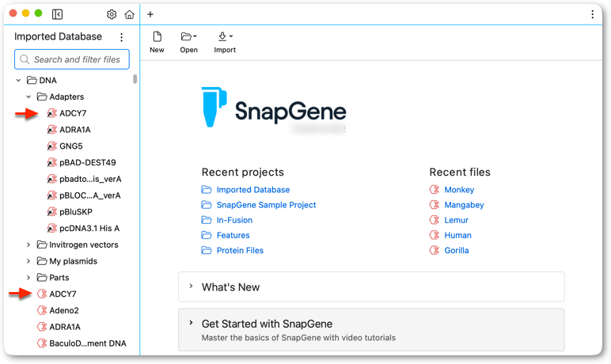Click the pBluSKP file icon
This screenshot has height=364, width=611.
click(51, 211)
